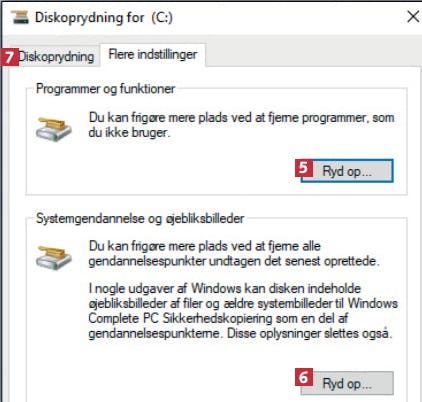Click the red number 6 marker
Viewport: 422px width, 402px height.
tap(303, 377)
